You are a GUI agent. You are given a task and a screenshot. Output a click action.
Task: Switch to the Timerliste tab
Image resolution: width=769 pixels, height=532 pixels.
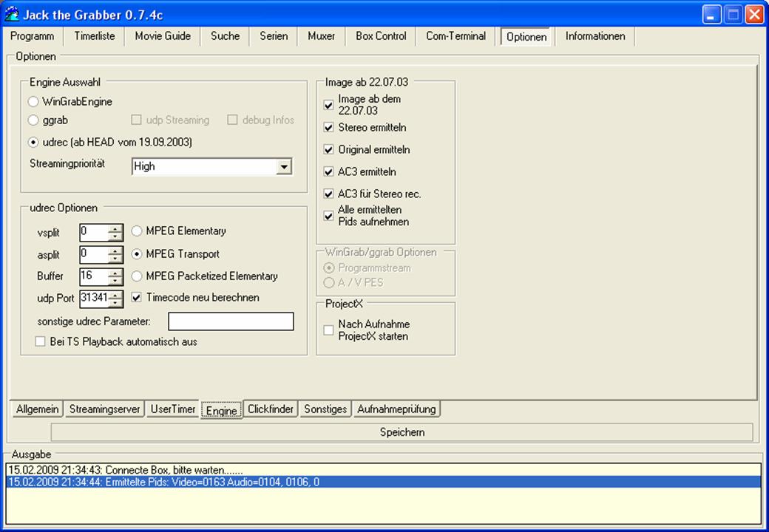[95, 36]
